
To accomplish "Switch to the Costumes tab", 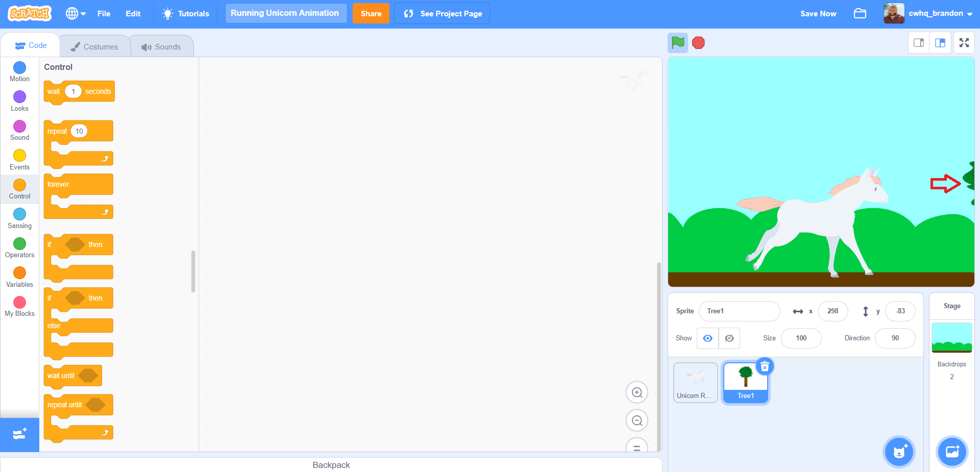I will point(95,46).
